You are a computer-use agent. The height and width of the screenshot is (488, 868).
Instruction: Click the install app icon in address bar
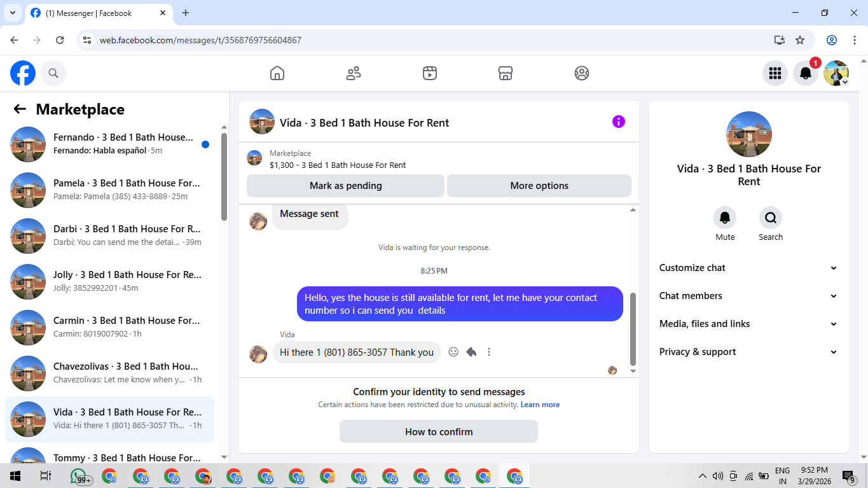point(780,40)
